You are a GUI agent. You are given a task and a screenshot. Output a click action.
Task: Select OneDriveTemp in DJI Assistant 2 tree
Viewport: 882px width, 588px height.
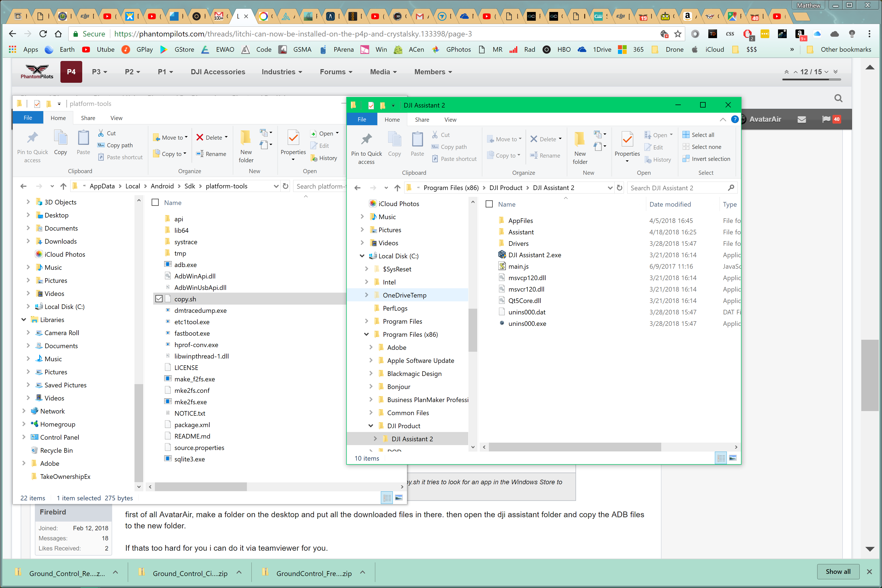(404, 295)
